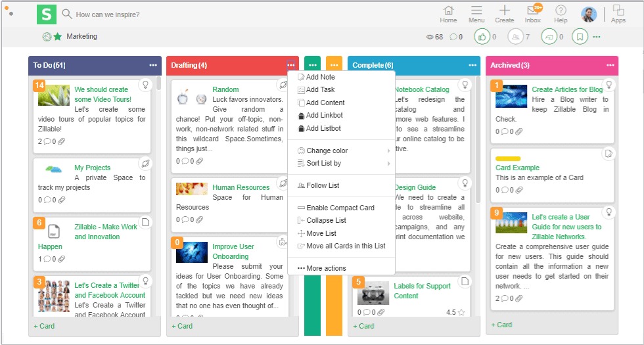Screen dimensions: 644x345
Task: Open Drafting list options ellipsis
Action: click(290, 65)
